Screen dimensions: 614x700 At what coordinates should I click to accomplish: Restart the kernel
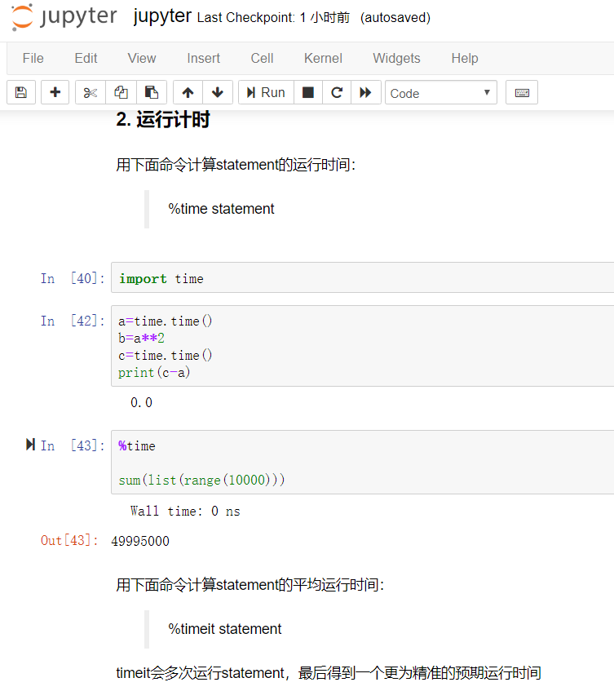click(x=337, y=92)
